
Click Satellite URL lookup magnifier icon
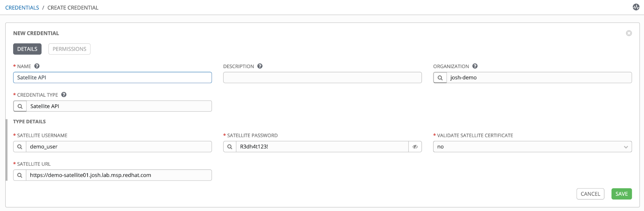(20, 175)
